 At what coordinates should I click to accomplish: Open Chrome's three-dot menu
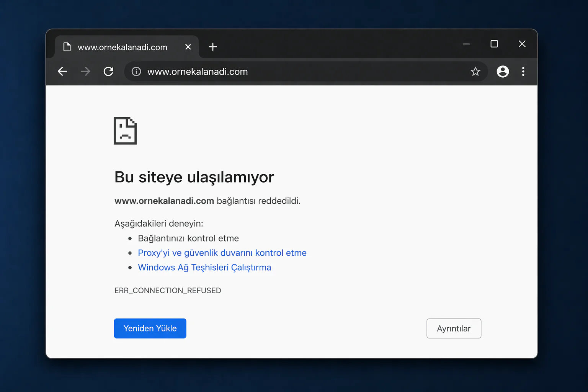coord(523,72)
